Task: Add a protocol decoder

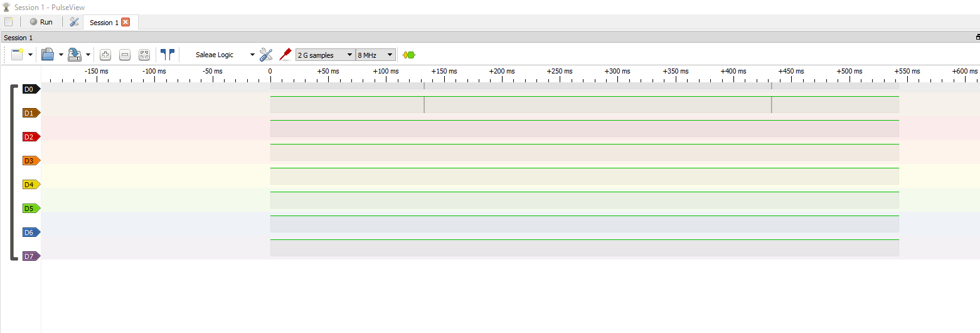Action: pyautogui.click(x=409, y=55)
